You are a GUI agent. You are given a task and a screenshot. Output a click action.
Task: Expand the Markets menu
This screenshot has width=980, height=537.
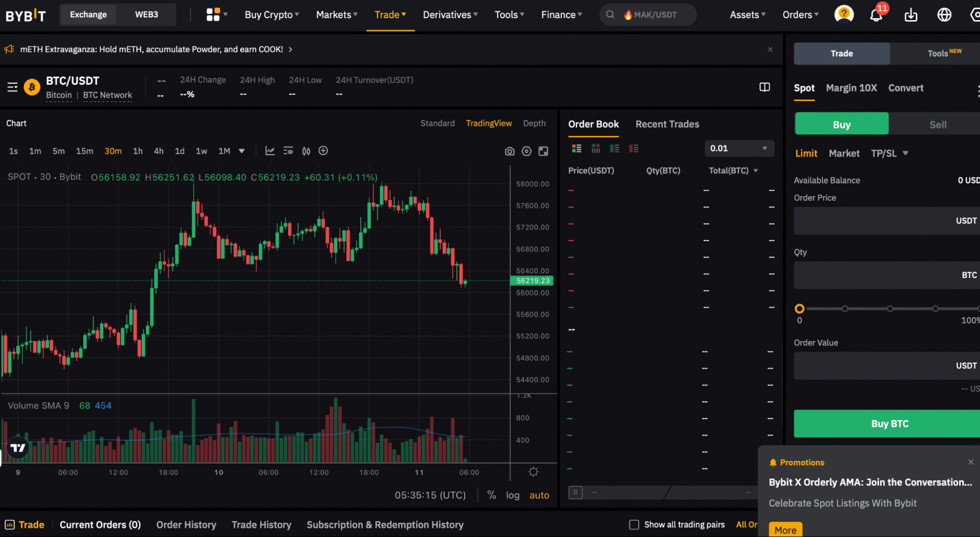tap(337, 15)
